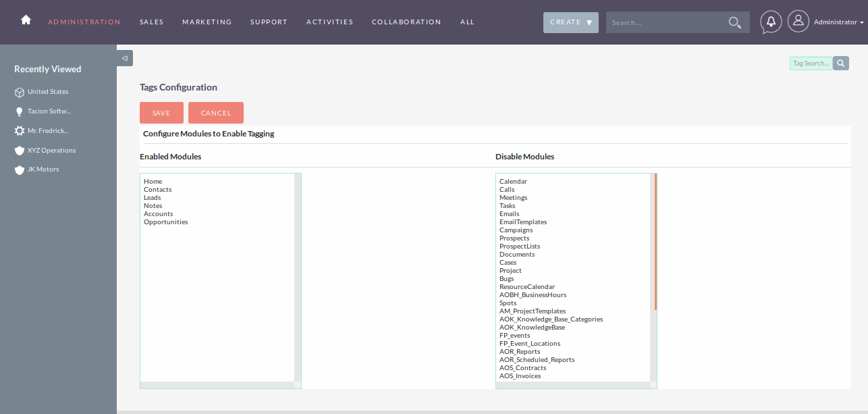Collapse the sidebar with arrow toggle
The image size is (868, 414).
coord(125,59)
